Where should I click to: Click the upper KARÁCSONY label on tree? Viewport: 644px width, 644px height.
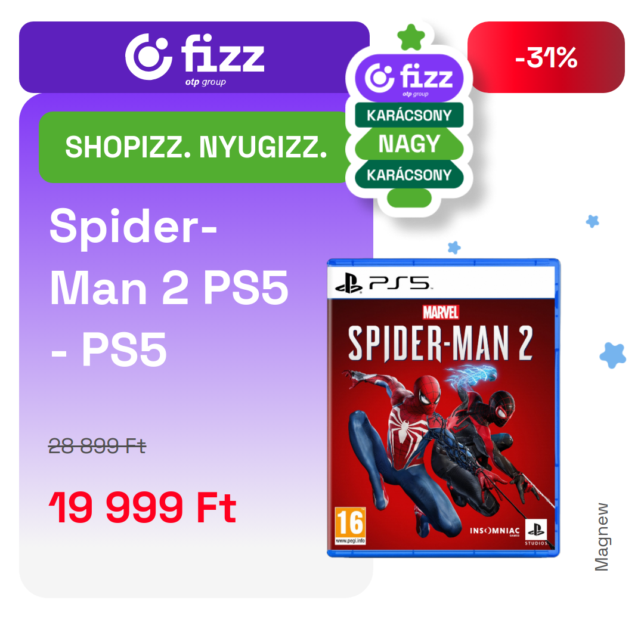[x=409, y=115]
